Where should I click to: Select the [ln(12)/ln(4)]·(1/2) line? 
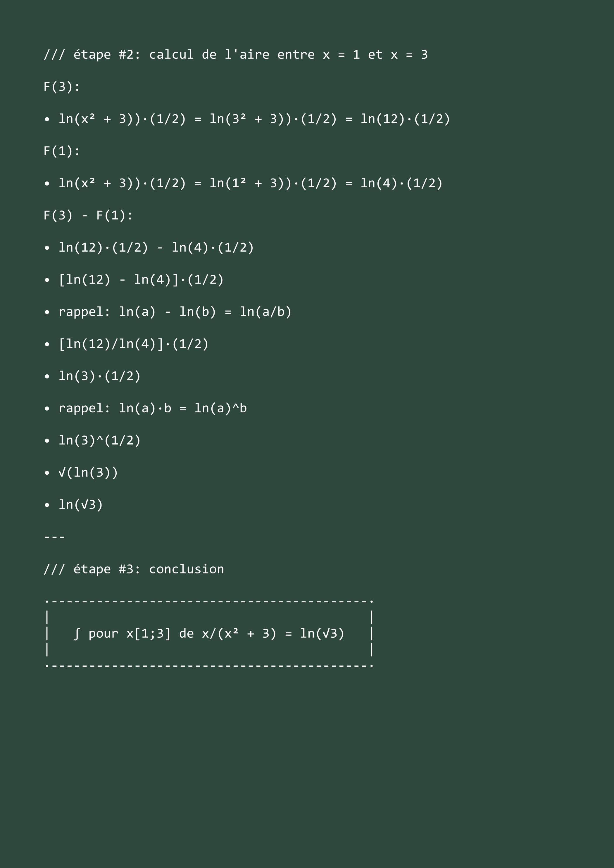[x=126, y=344]
